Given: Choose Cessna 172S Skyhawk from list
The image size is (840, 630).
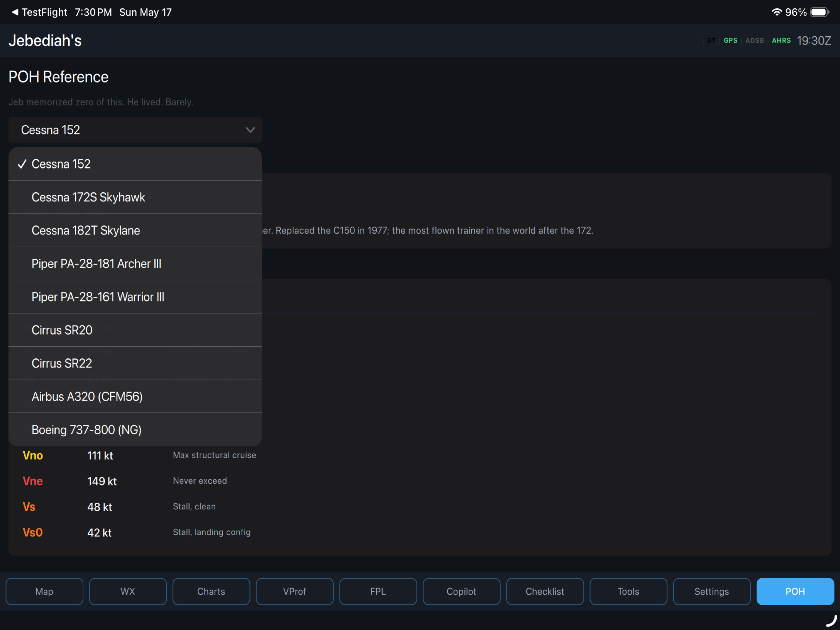Looking at the screenshot, I should (135, 197).
